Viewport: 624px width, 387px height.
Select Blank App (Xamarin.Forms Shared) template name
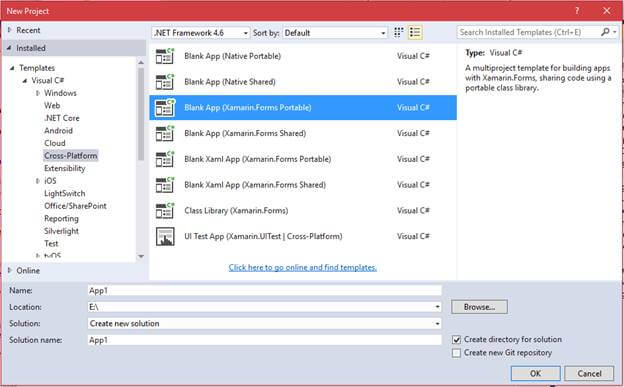click(245, 133)
